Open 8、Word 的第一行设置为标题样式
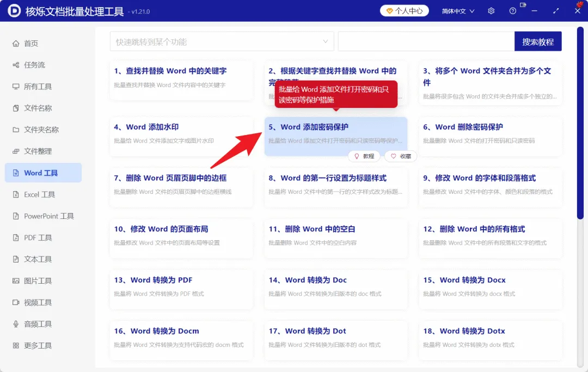 336,187
